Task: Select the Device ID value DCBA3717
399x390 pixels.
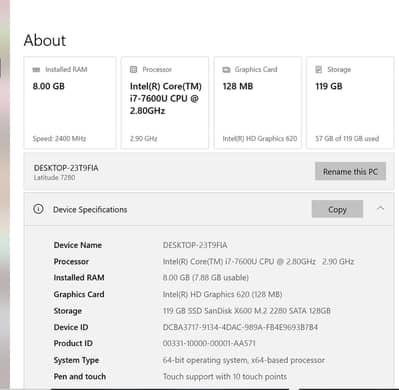Action: click(x=240, y=327)
